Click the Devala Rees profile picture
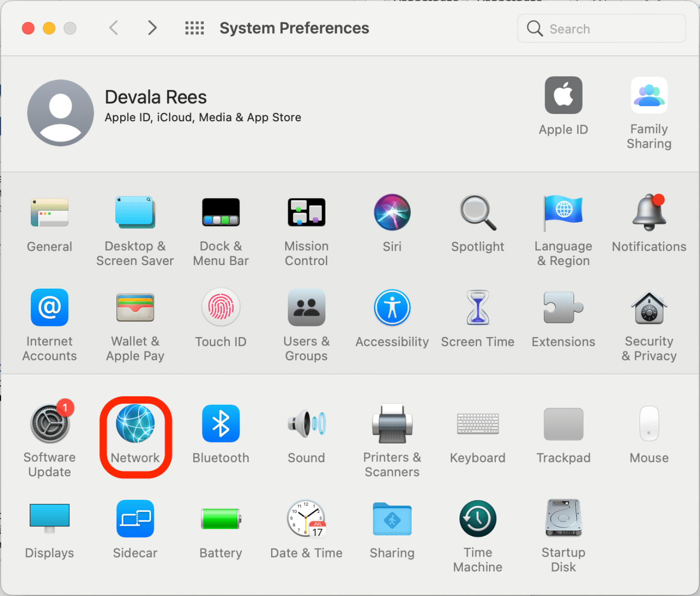Screen dimensions: 700x596 pos(61,113)
